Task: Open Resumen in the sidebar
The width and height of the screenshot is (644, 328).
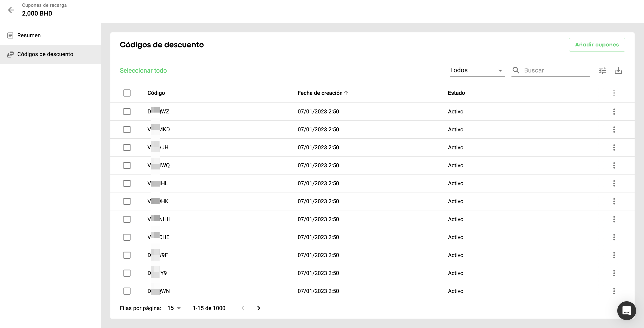Action: point(29,35)
